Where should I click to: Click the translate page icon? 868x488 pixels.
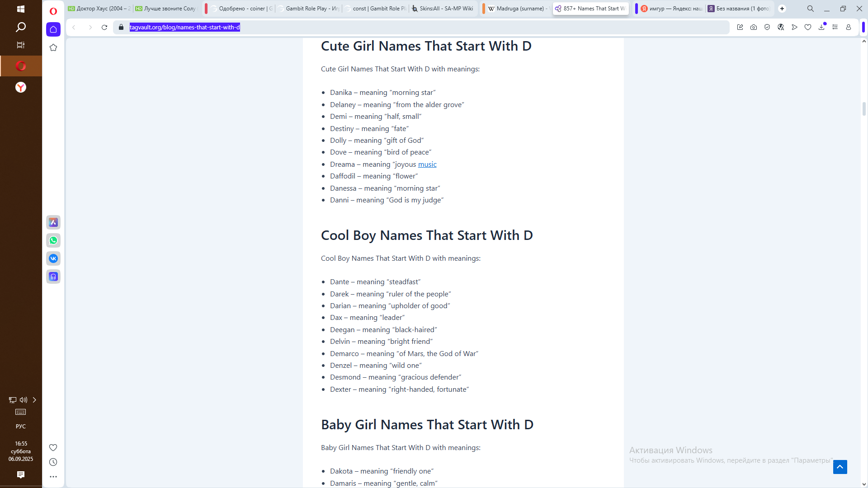(x=781, y=27)
